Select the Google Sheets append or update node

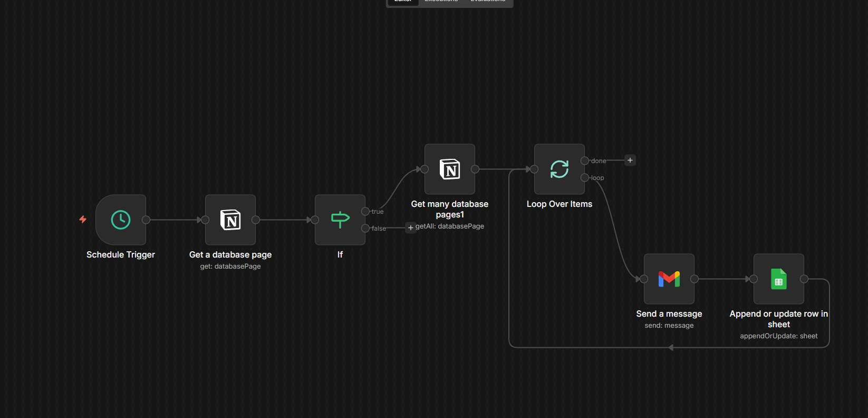click(779, 279)
